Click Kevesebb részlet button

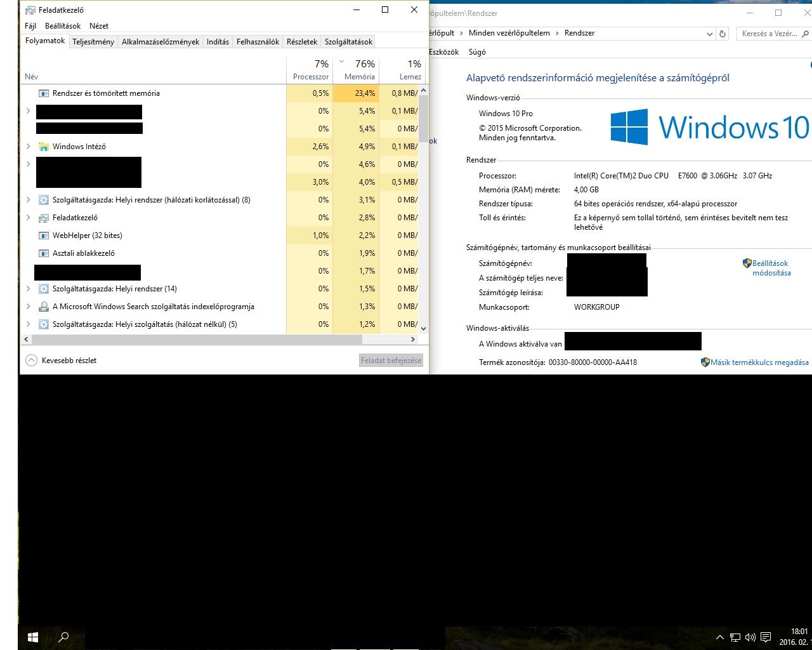pyautogui.click(x=61, y=360)
